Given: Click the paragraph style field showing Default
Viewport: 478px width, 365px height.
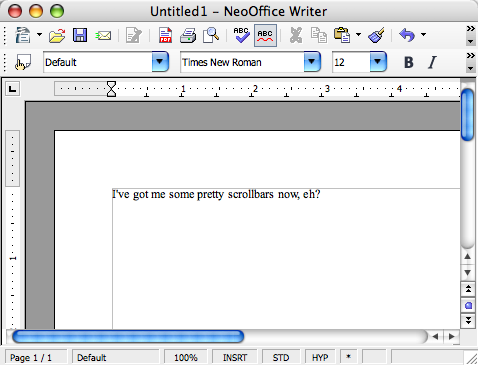Looking at the screenshot, I should click(x=98, y=62).
